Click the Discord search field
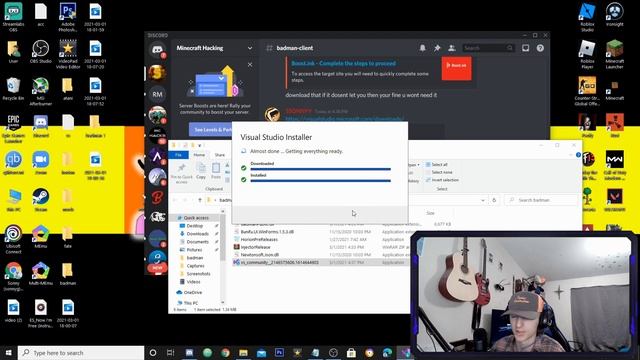Viewport: 640px width, 360px height. point(488,48)
